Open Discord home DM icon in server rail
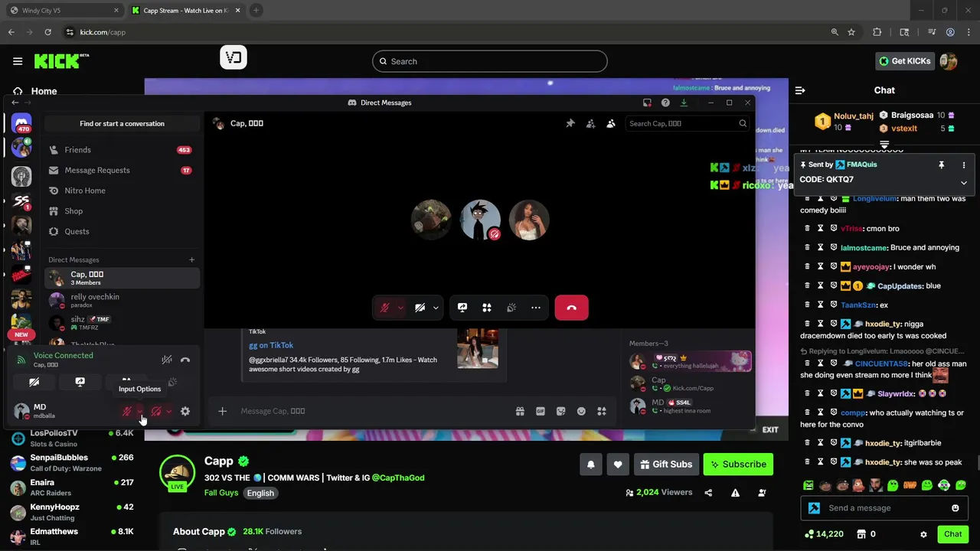Image resolution: width=980 pixels, height=551 pixels. point(21,122)
